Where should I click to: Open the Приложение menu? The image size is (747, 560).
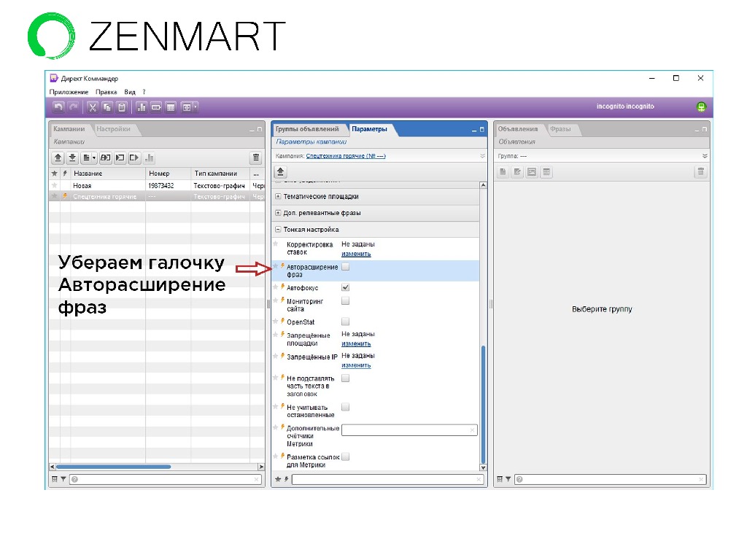[x=69, y=92]
